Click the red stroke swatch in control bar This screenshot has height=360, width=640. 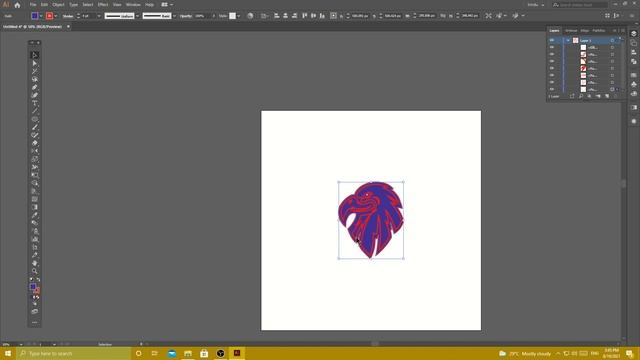point(49,16)
